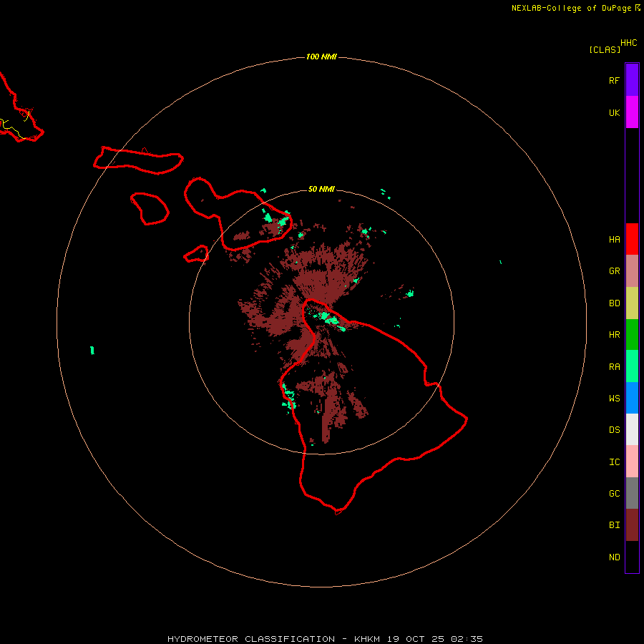Click the 02:35 timestamp
This screenshot has height=644, width=644.
tap(467, 639)
